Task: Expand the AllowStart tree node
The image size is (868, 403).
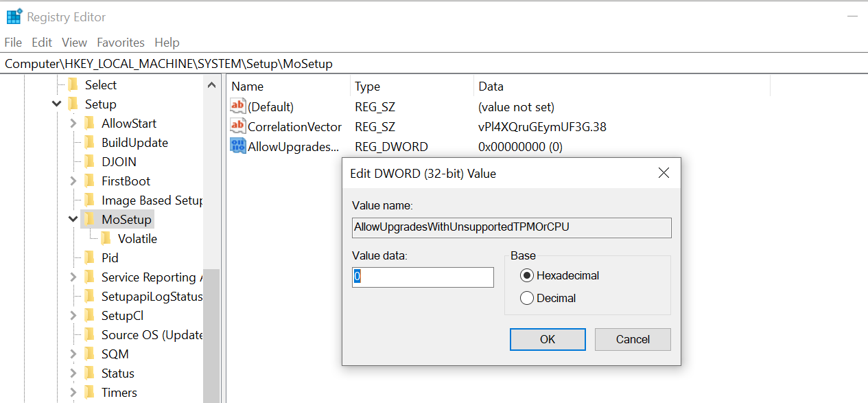Action: [73, 123]
